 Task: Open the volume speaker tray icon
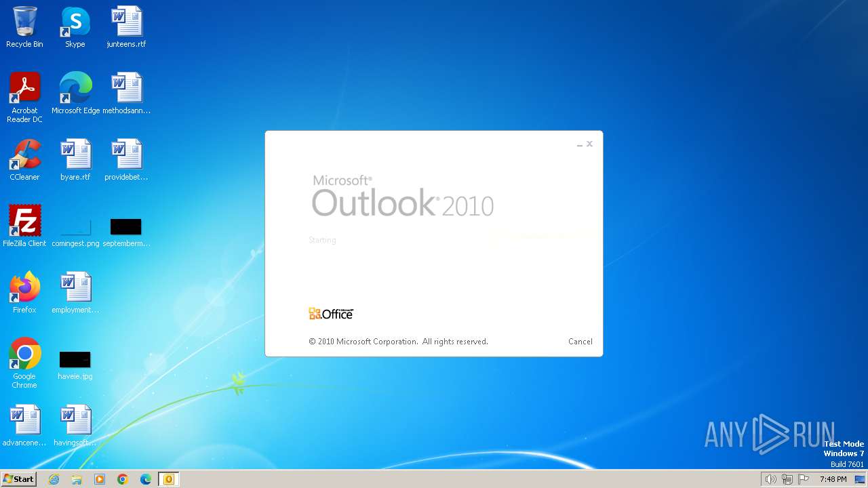(x=770, y=479)
